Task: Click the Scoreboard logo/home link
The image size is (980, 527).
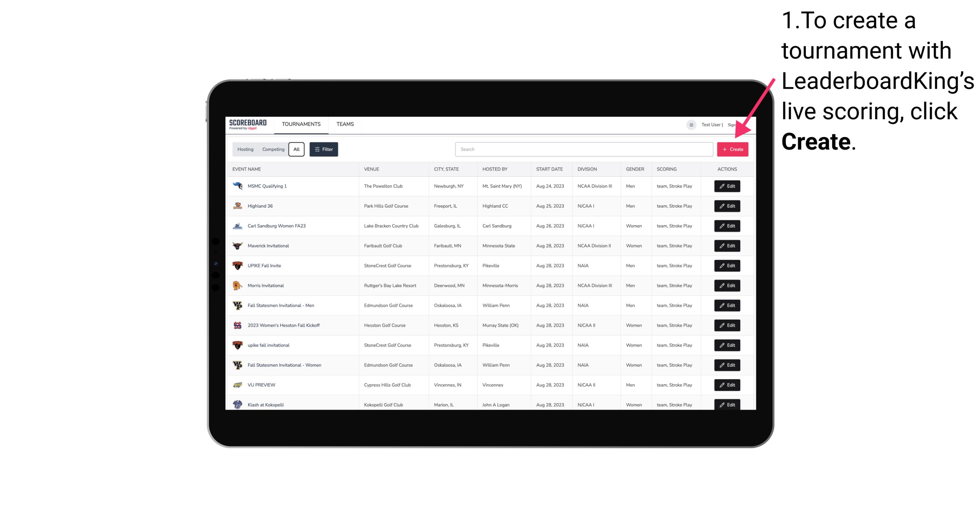Action: coord(248,123)
